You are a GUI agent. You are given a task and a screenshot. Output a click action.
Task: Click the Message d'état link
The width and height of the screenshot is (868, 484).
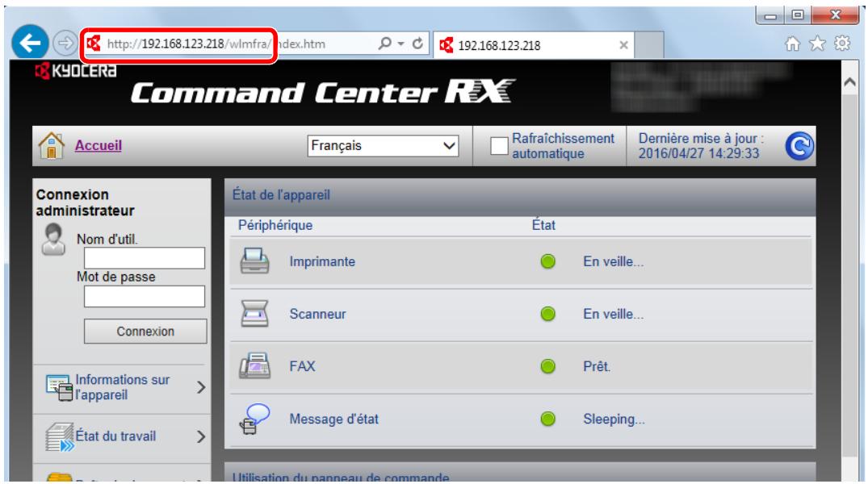(333, 419)
